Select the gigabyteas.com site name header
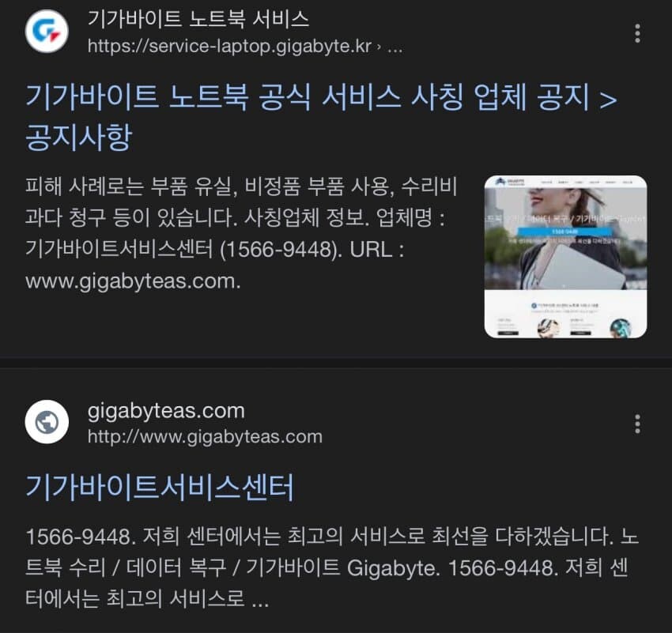The height and width of the screenshot is (633, 672). coord(166,411)
